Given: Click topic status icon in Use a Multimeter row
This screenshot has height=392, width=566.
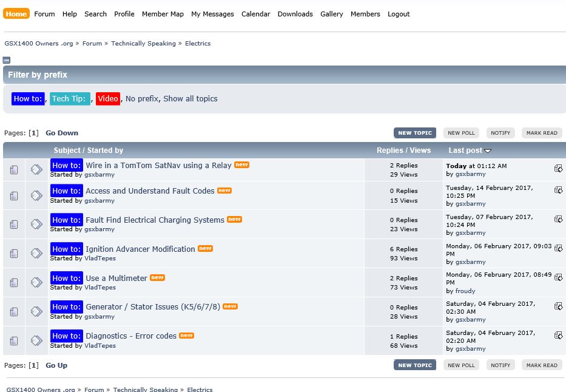Looking at the screenshot, I should tap(14, 282).
